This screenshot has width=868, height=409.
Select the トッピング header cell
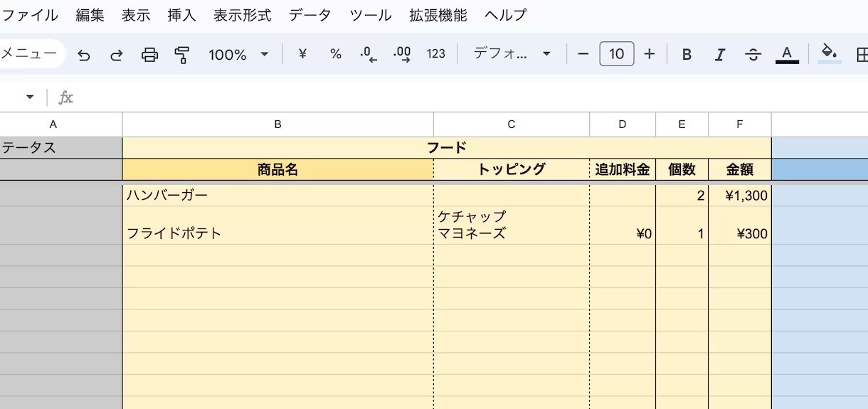pyautogui.click(x=512, y=169)
